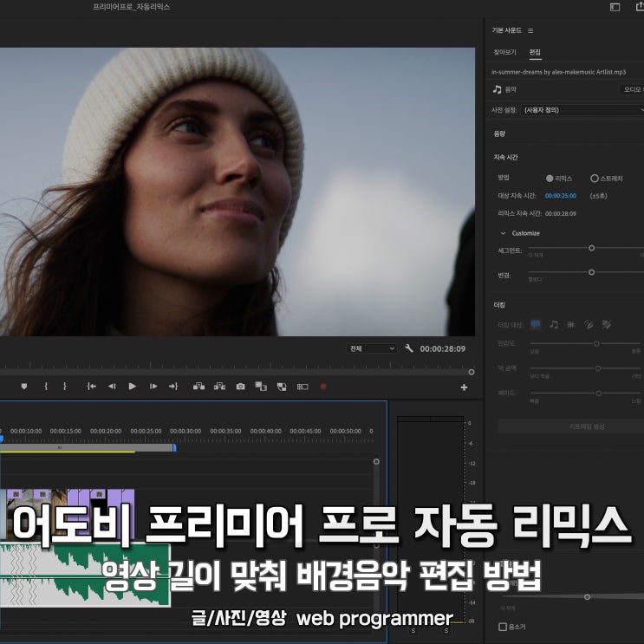The height and width of the screenshot is (644, 644).
Task: Step back one frame
Action: pyautogui.click(x=112, y=386)
